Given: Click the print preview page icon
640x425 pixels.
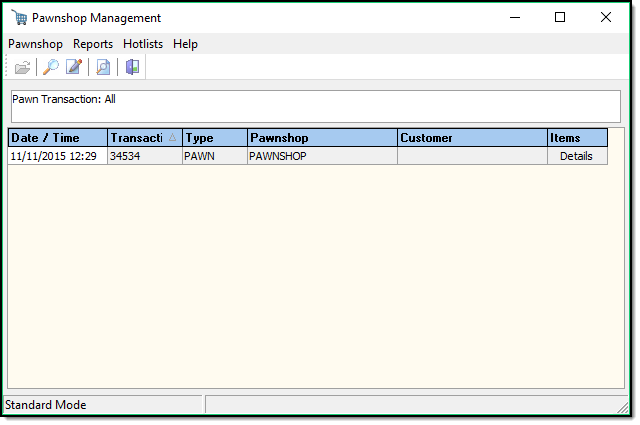Looking at the screenshot, I should (102, 67).
